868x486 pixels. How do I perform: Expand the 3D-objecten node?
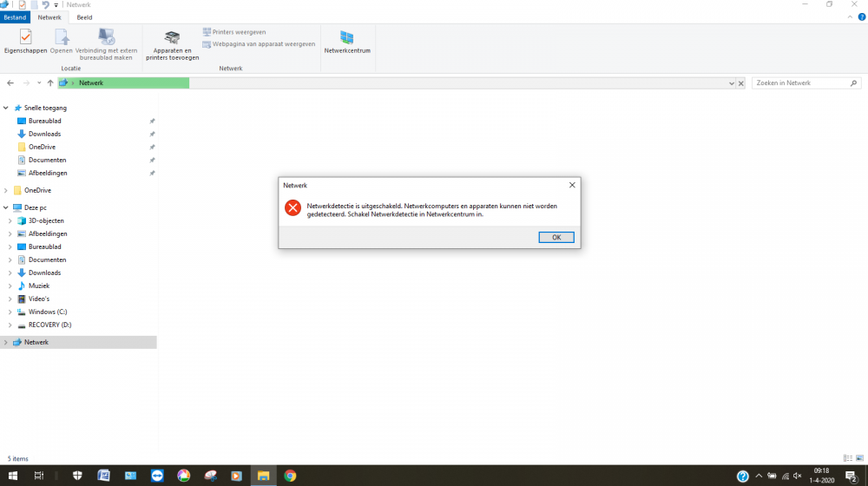(10, 220)
